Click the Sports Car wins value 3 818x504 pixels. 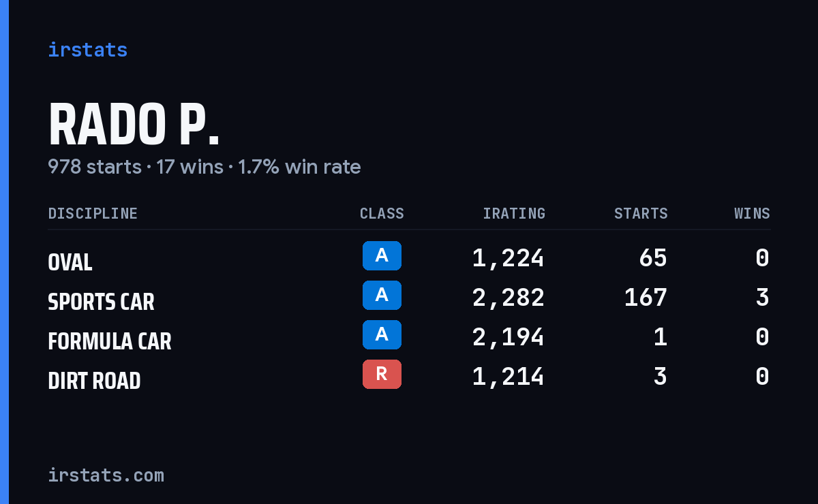763,298
